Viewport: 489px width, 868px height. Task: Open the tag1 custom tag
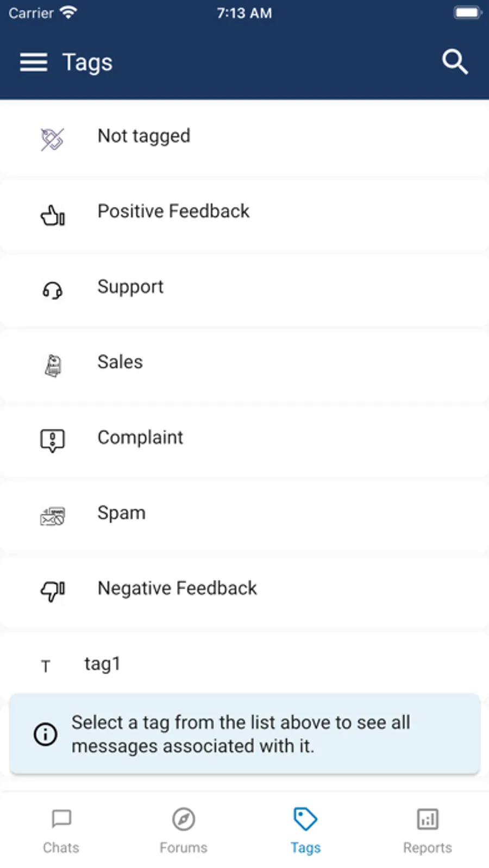(102, 664)
